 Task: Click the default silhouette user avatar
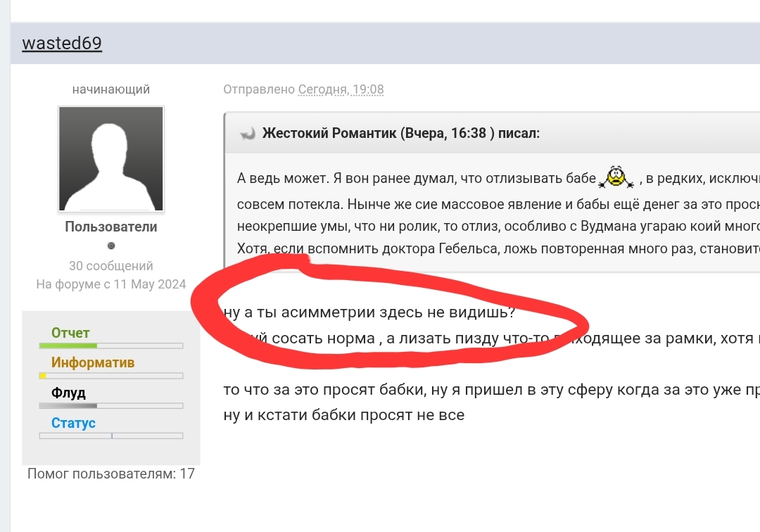[111, 159]
